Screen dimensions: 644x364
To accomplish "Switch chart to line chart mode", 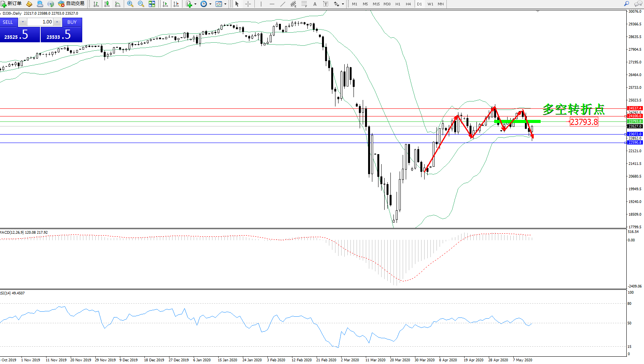I will pos(118,4).
